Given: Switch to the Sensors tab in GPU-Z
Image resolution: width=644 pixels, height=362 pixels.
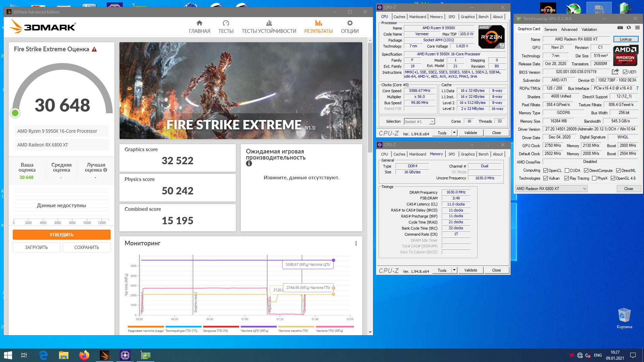Looking at the screenshot, I should tap(550, 29).
